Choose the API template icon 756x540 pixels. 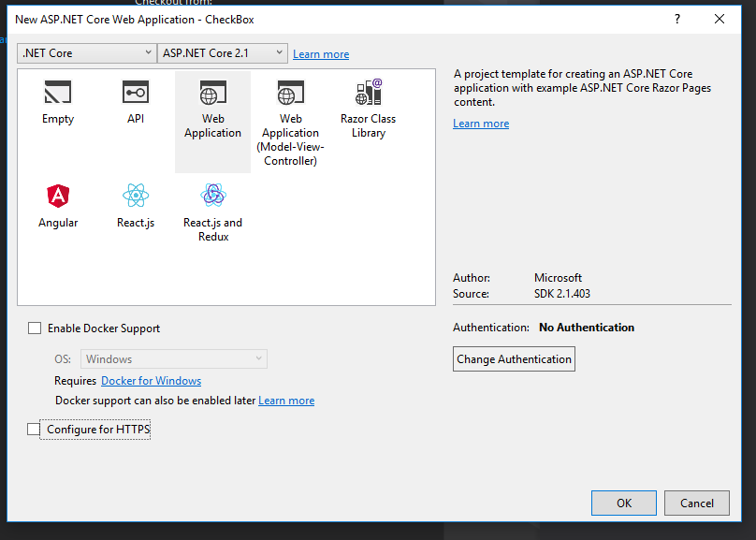tap(136, 92)
